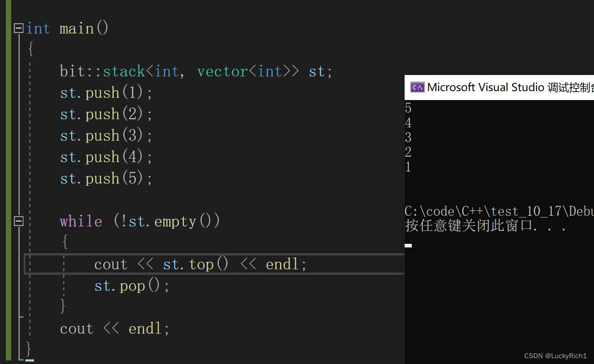Collapse the while loop code block
The height and width of the screenshot is (364, 594).
(19, 222)
